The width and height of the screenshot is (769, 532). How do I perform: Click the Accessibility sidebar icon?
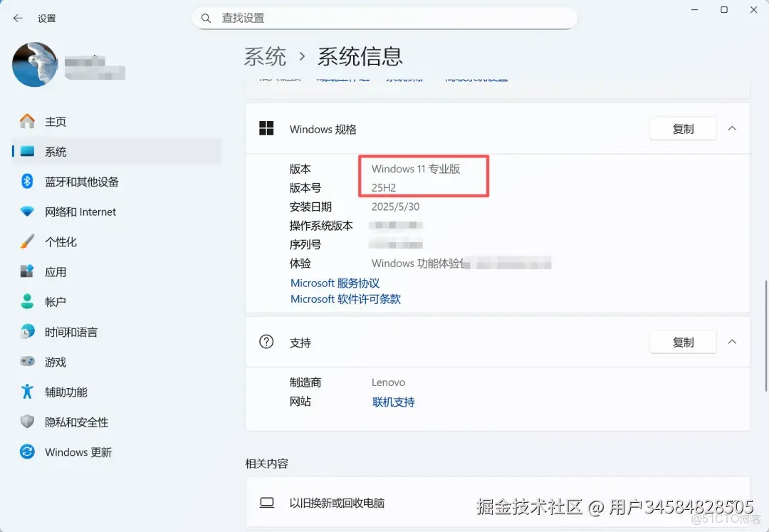pos(27,392)
